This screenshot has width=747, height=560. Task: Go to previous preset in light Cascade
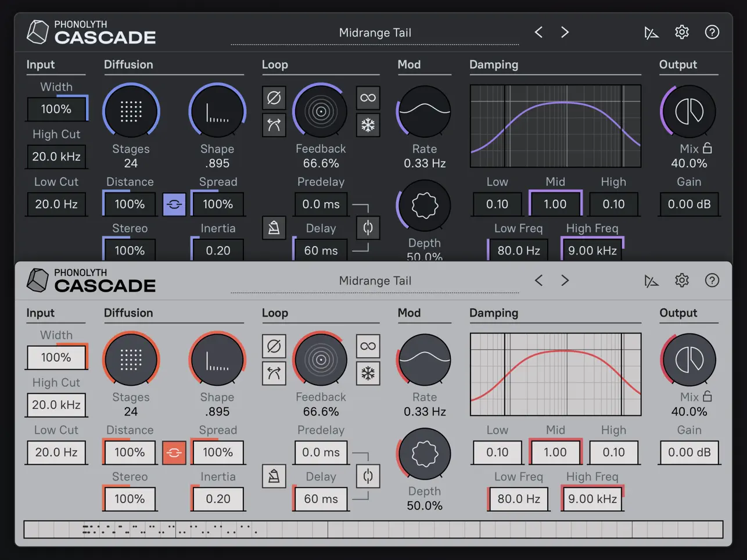tap(538, 281)
